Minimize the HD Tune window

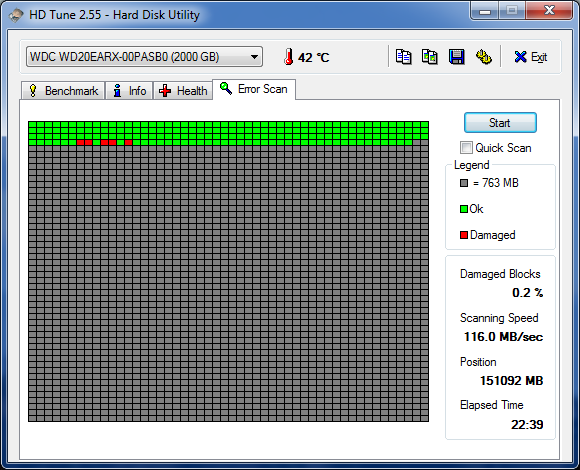[485, 11]
